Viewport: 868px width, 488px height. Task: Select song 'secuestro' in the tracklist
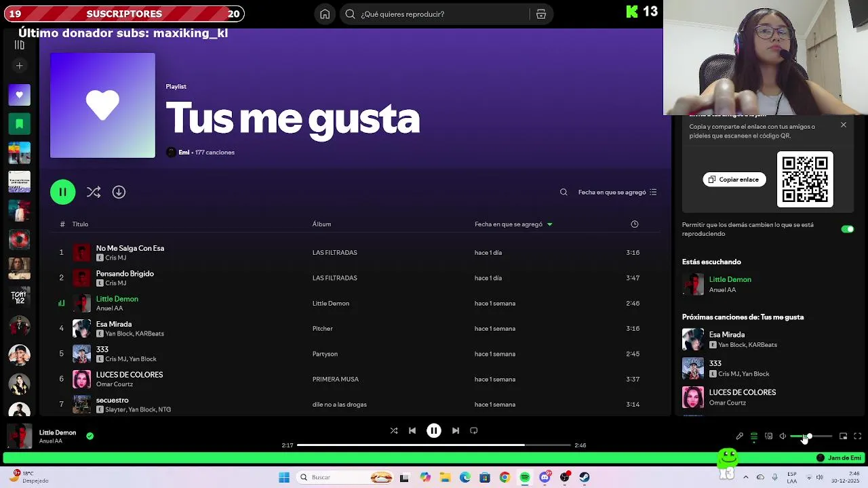[x=113, y=400]
